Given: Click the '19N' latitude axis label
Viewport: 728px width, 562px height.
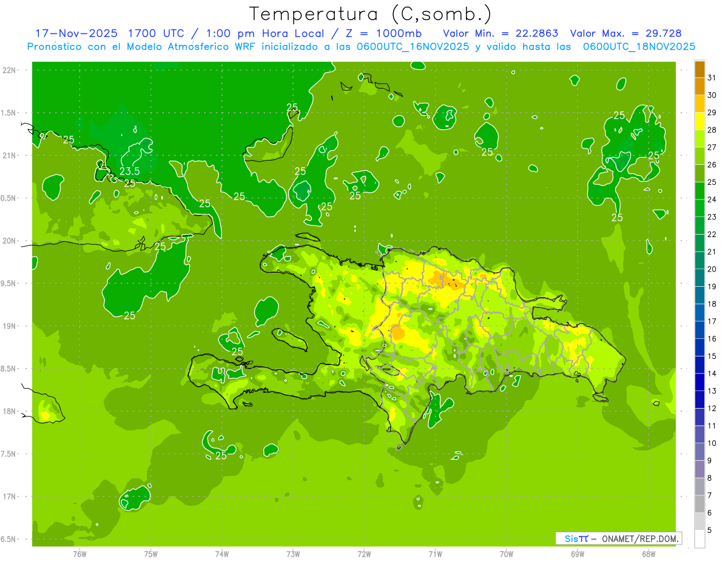Looking at the screenshot, I should pos(9,326).
